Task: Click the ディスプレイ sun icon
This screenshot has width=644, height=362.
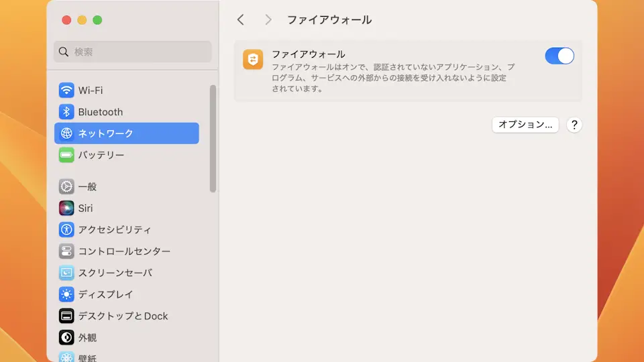Action: pyautogui.click(x=66, y=294)
